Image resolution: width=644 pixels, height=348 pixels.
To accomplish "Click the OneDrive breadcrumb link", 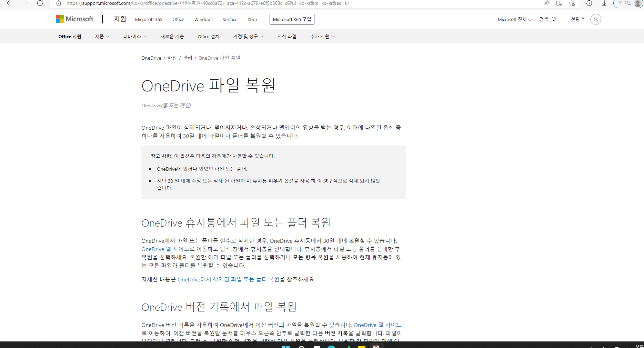I will pos(151,58).
